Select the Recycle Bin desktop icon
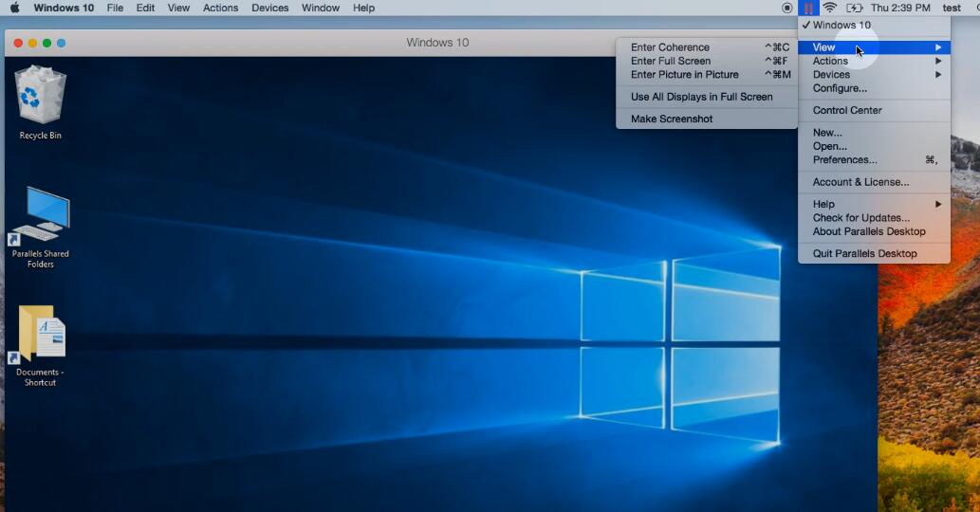The height and width of the screenshot is (512, 980). pos(41,103)
